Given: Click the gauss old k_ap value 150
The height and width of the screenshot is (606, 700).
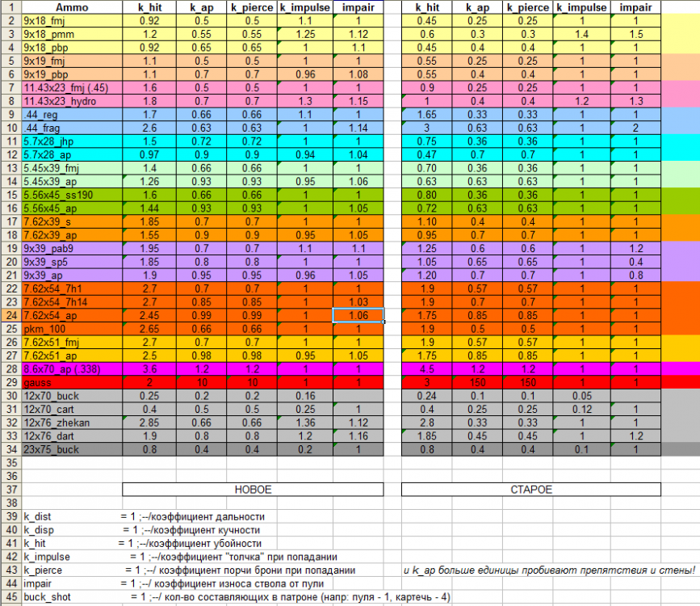Looking at the screenshot, I should pos(477,382).
